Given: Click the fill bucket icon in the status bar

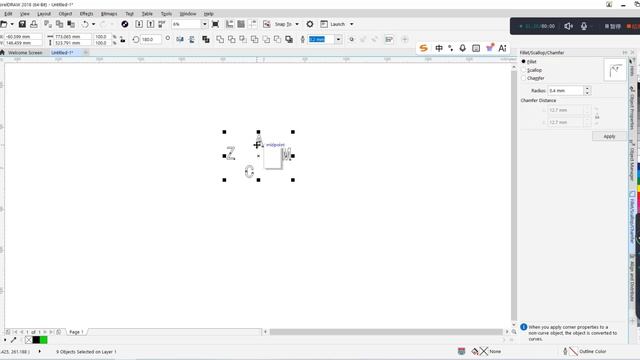Looking at the screenshot, I should [475, 351].
